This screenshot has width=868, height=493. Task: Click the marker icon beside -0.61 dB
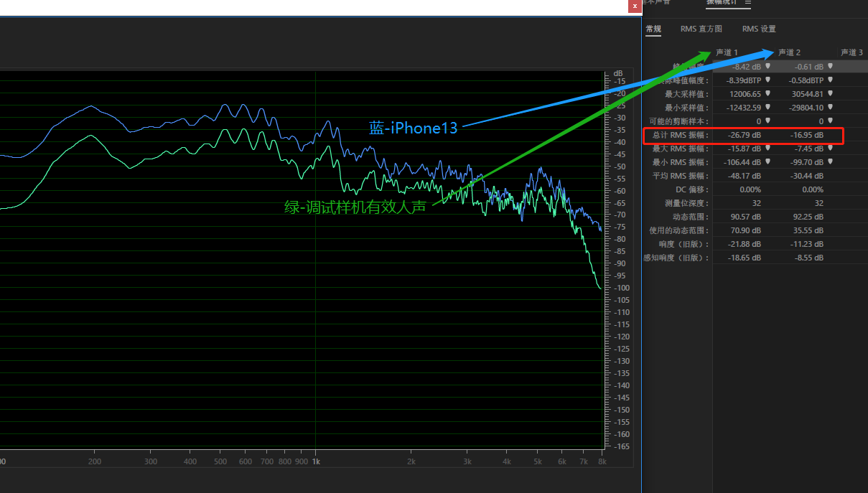[830, 67]
